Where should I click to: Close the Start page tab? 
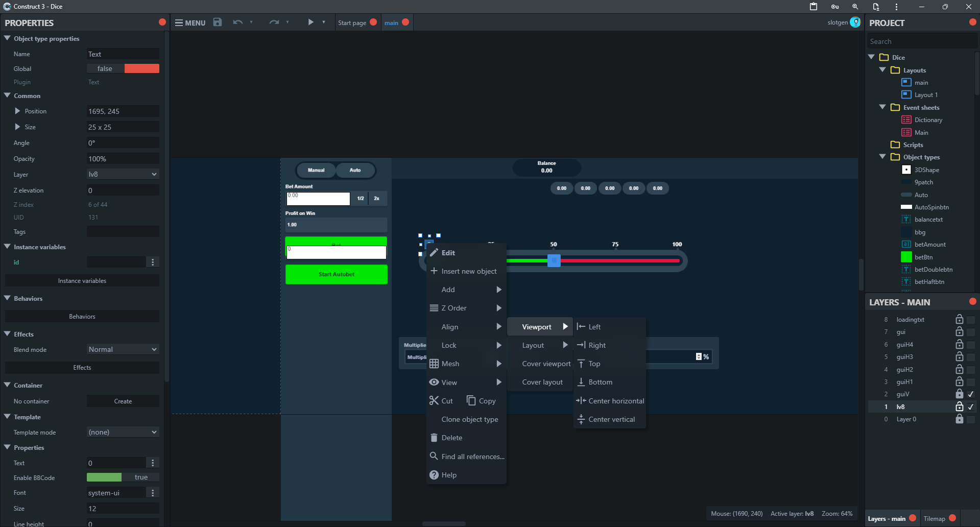(373, 22)
